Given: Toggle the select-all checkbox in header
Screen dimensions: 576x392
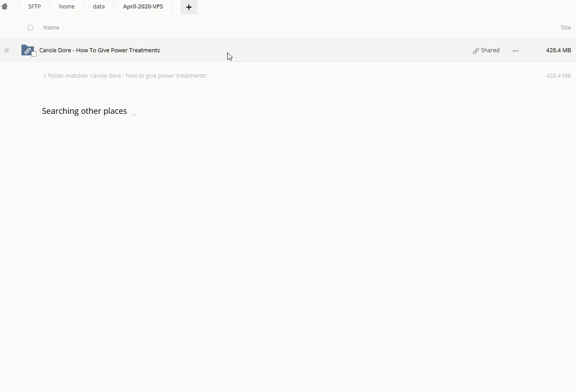Looking at the screenshot, I should [30, 28].
